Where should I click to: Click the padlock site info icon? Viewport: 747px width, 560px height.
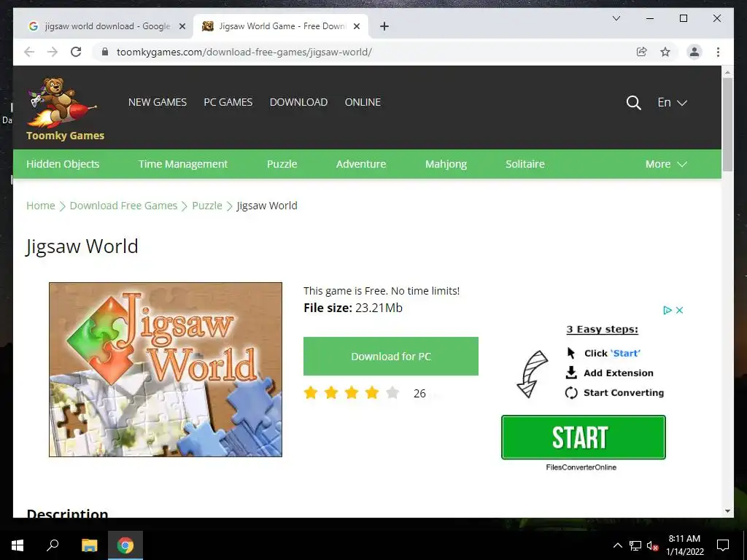pyautogui.click(x=105, y=52)
